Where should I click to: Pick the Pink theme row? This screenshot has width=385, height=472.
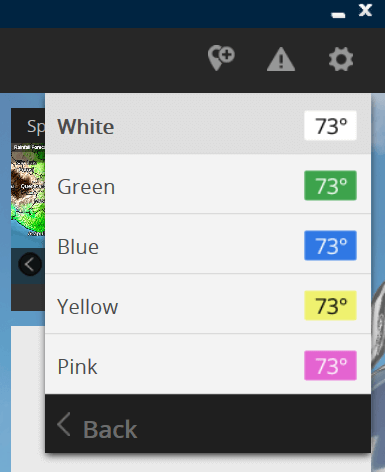(208, 364)
